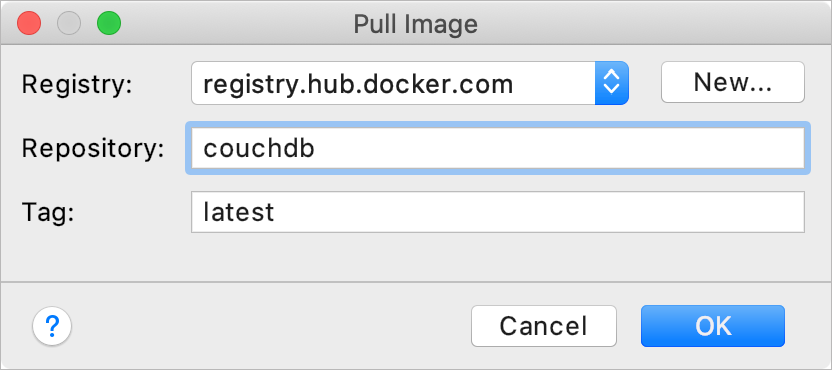Image resolution: width=832 pixels, height=370 pixels.
Task: Close the Pull Image window with red button
Action: 29,24
